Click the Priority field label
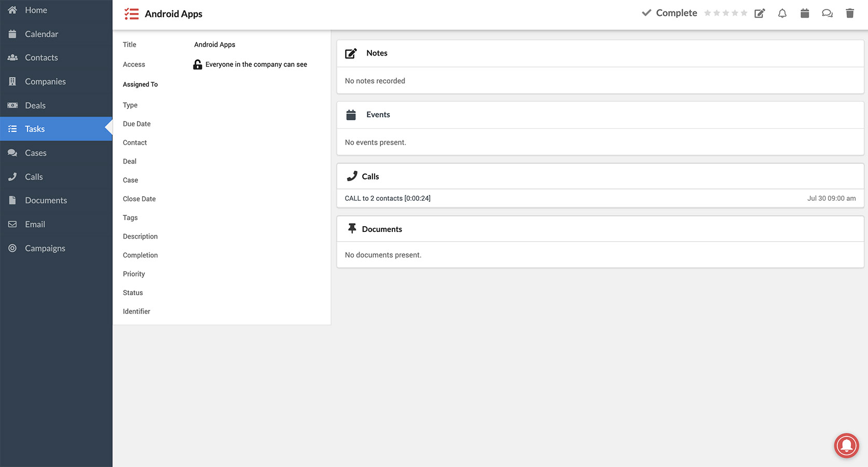The height and width of the screenshot is (467, 868). 134,274
